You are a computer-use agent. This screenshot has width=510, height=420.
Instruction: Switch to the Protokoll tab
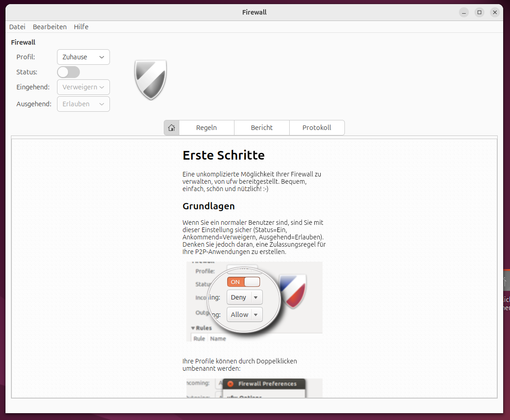(317, 128)
